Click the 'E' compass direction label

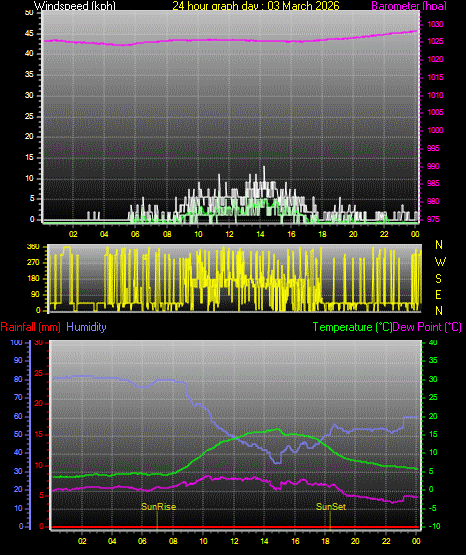pos(438,295)
